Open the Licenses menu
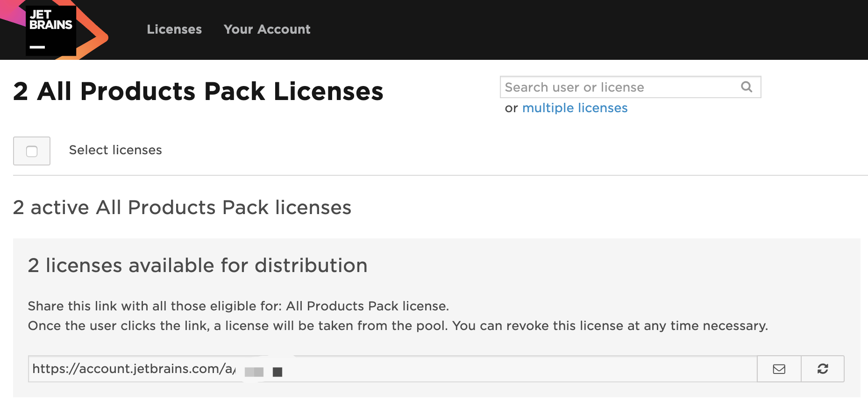This screenshot has height=402, width=868. [x=174, y=29]
